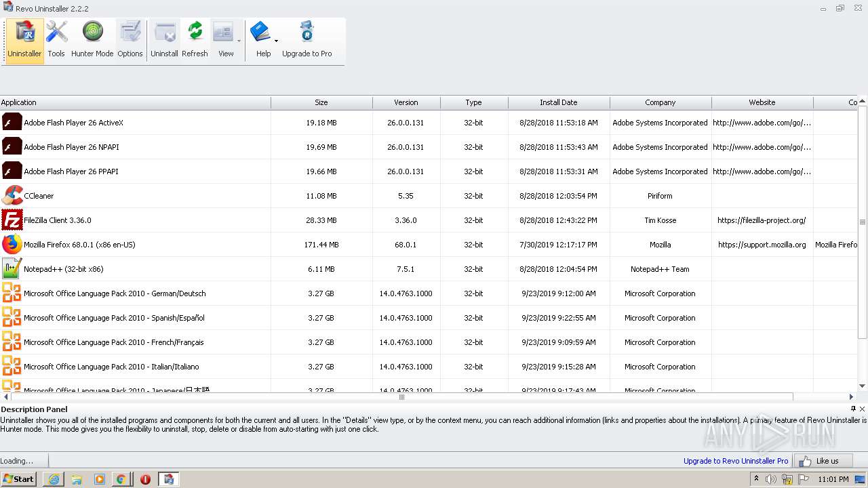Select the FileZilla Client icon
Screen dimensions: 868x488
pyautogui.click(x=12, y=220)
